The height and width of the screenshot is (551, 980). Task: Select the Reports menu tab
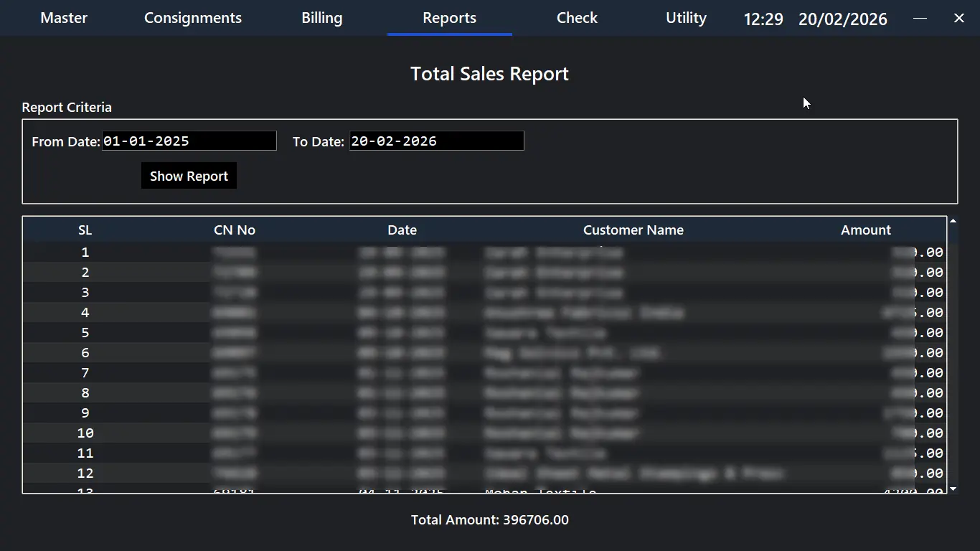coord(449,18)
